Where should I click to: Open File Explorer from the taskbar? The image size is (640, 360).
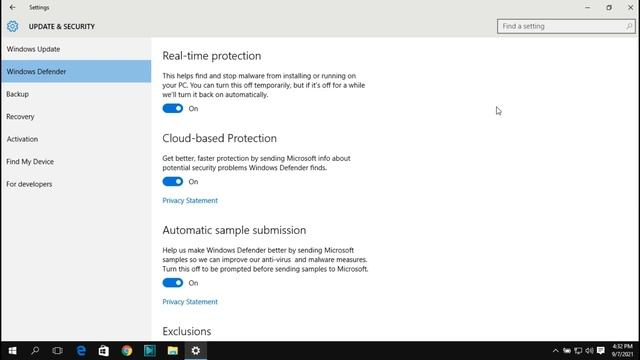(x=173, y=351)
